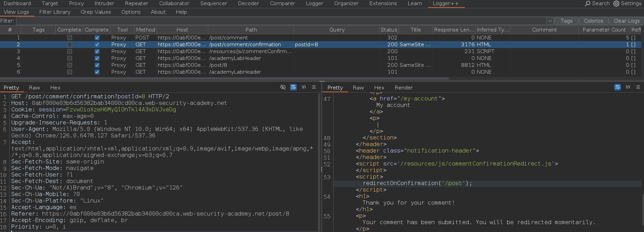Open the Intruder tab
The width and height of the screenshot is (644, 232).
[104, 3]
